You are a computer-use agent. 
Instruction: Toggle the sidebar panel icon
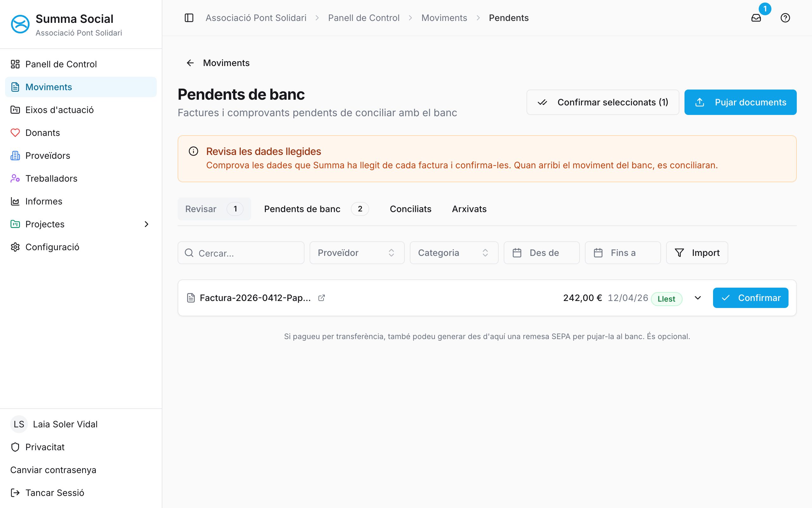point(189,18)
